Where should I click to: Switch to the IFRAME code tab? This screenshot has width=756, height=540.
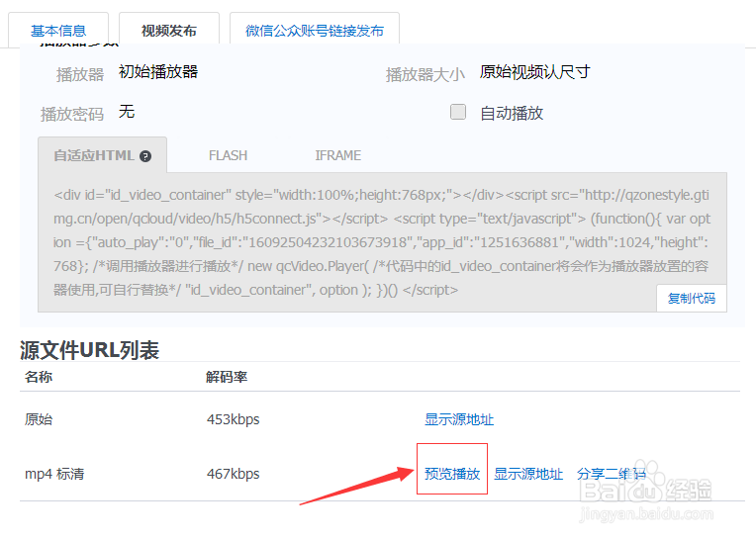(x=338, y=155)
